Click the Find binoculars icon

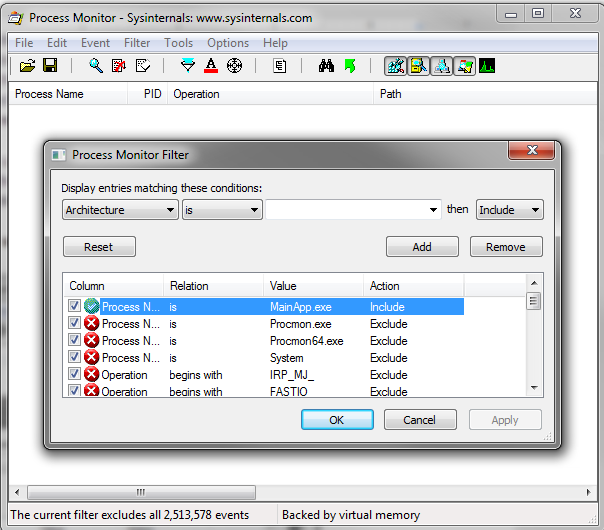[x=326, y=66]
